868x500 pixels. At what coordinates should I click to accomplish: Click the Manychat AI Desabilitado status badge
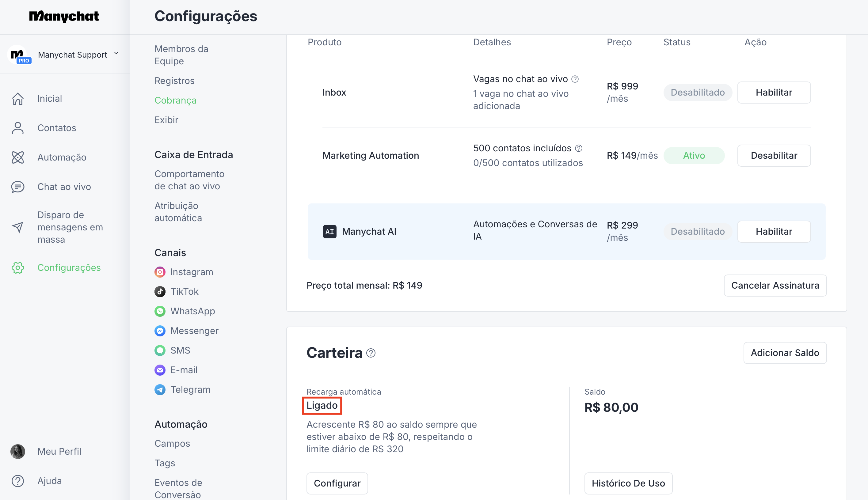tap(697, 231)
